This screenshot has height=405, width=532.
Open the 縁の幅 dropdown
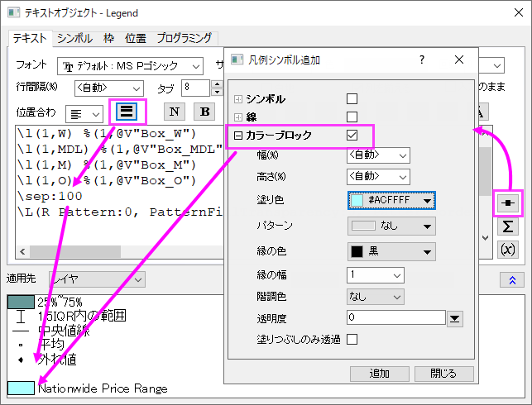tap(376, 275)
